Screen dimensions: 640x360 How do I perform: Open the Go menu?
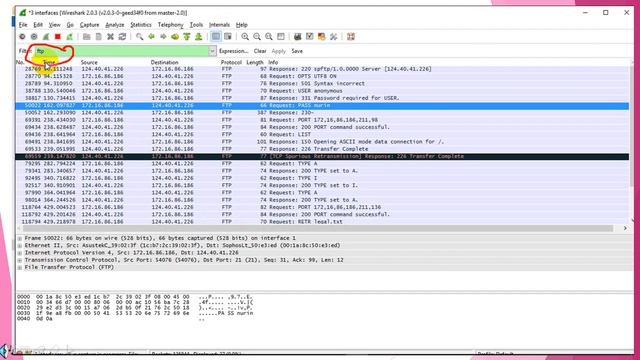70,25
